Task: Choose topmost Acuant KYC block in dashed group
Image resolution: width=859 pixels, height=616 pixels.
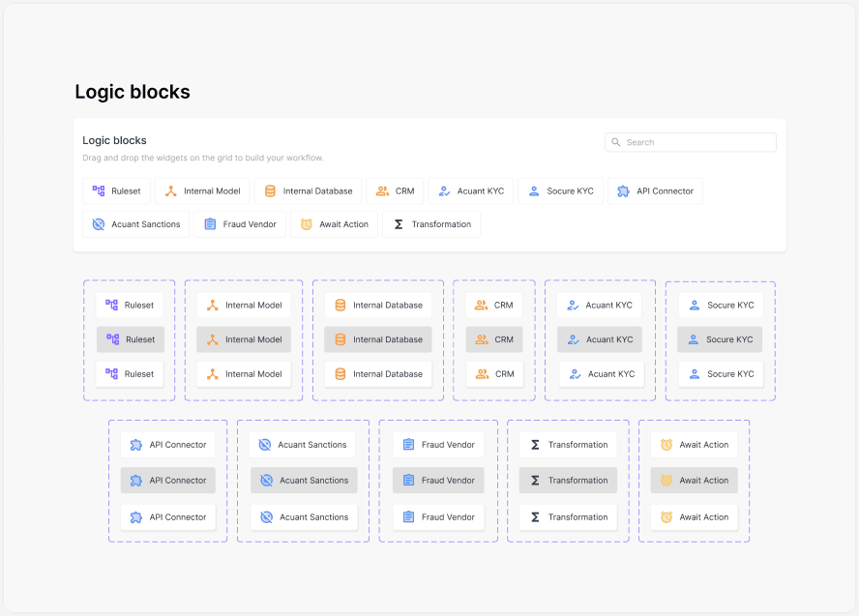Action: click(x=600, y=305)
